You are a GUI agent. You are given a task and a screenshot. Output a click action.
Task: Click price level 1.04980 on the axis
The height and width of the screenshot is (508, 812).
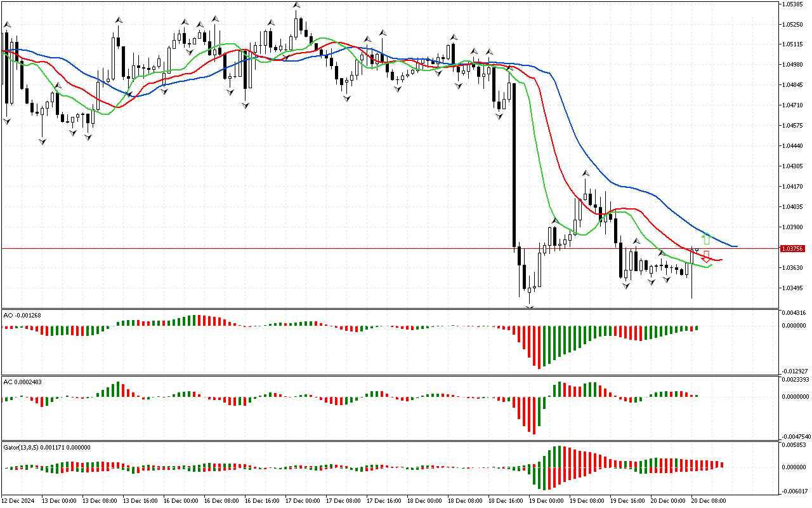click(793, 65)
